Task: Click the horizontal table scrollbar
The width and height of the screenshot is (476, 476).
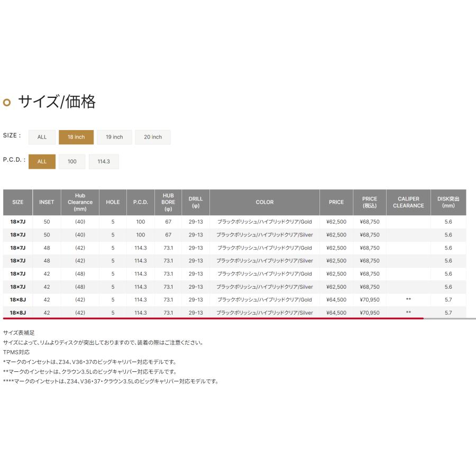Action: click(x=213, y=318)
